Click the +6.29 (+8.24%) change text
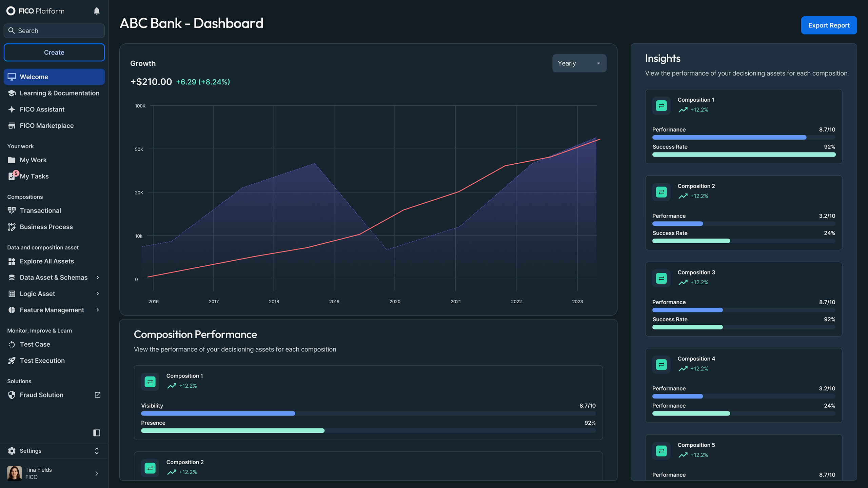Viewport: 868px width, 488px height. coord(203,82)
